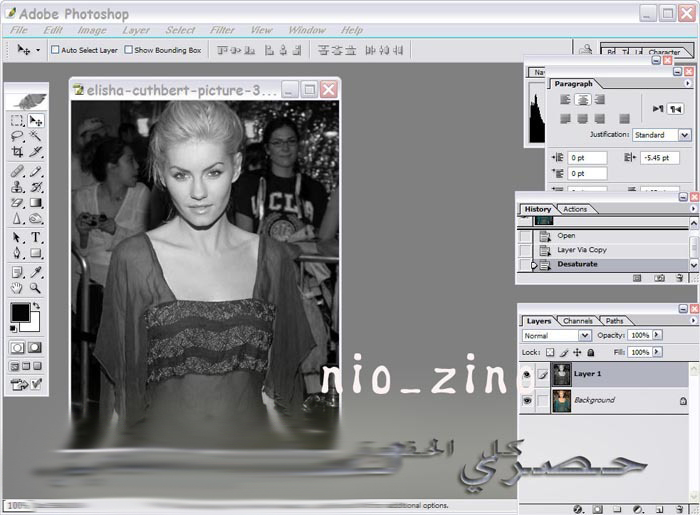Select the Crop tool in the toolbox
The width and height of the screenshot is (700, 515).
pos(17,152)
